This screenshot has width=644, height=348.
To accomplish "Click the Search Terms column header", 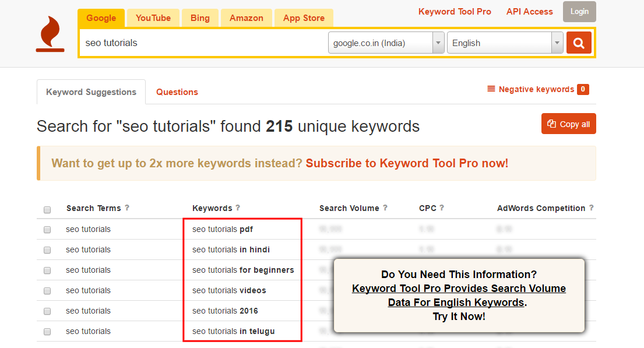I will [94, 208].
